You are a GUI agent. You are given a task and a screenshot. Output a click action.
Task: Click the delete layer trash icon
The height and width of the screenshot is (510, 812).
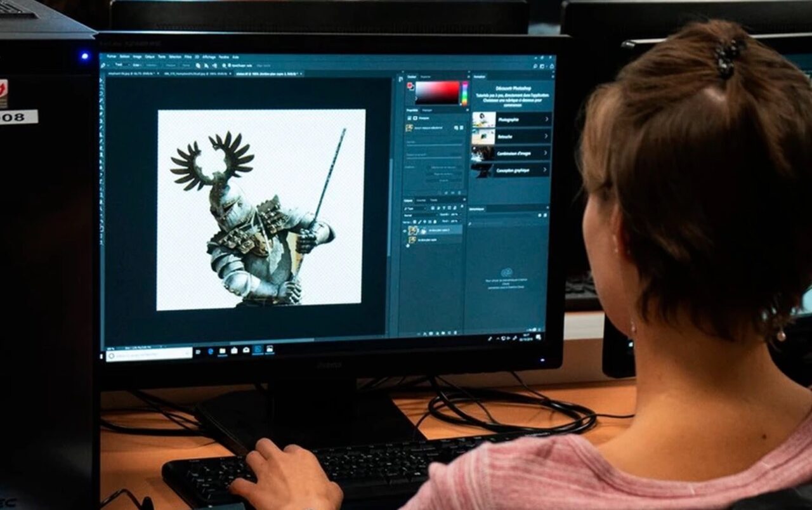(455, 333)
